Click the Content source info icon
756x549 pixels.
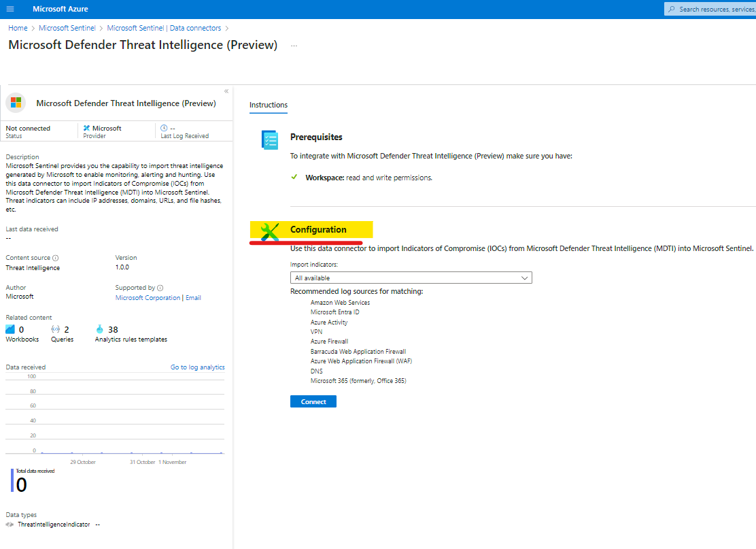point(56,258)
